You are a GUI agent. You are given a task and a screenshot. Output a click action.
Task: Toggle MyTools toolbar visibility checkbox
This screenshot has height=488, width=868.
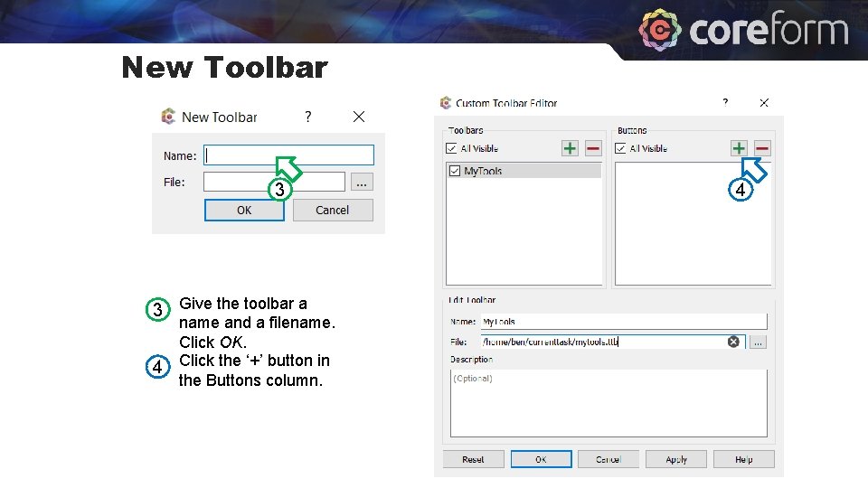click(x=455, y=171)
